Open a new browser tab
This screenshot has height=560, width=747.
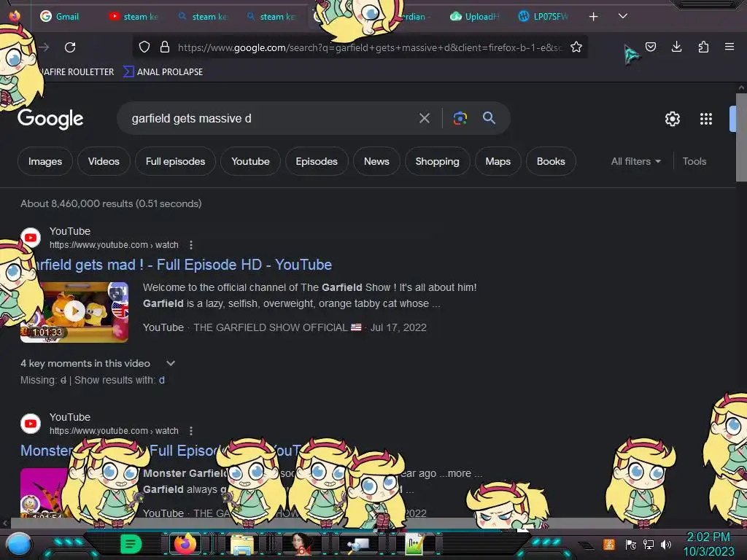(x=593, y=17)
